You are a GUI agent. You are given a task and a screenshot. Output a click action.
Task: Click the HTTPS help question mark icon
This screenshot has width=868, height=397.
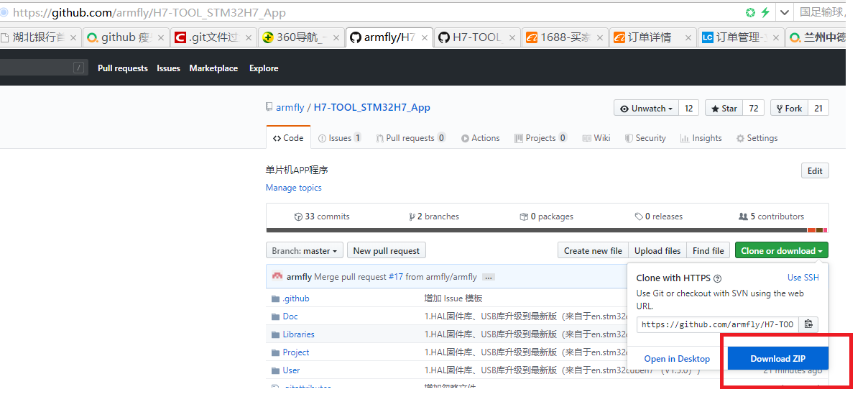coord(717,278)
